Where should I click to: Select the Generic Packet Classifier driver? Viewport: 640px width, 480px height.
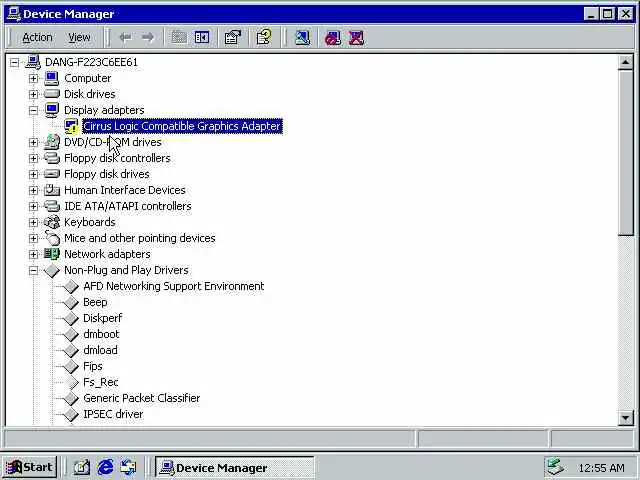click(142, 398)
